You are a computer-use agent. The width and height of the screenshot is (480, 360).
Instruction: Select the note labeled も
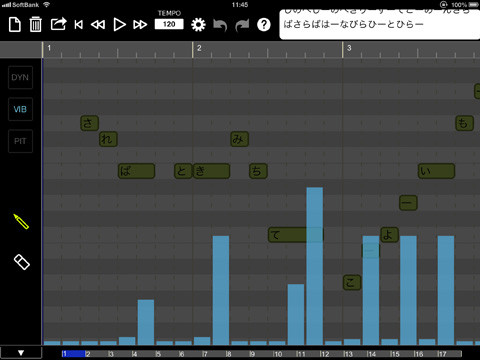[x=464, y=123]
